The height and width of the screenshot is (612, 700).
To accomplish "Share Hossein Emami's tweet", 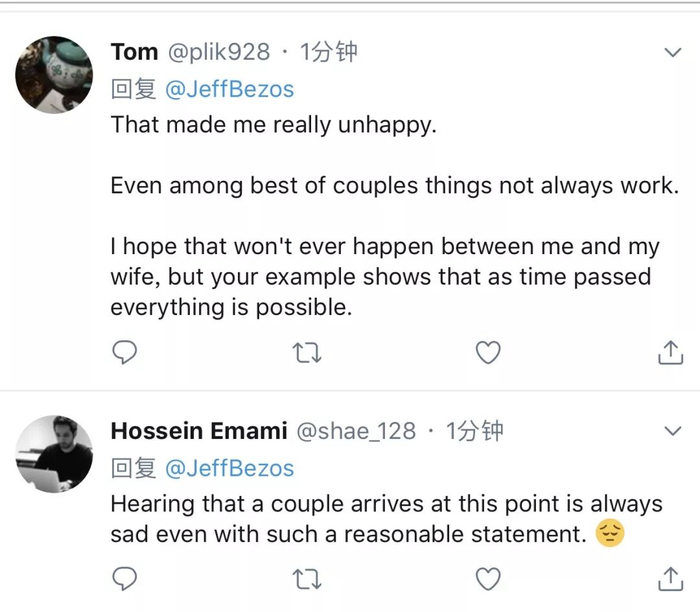I will pyautogui.click(x=670, y=578).
